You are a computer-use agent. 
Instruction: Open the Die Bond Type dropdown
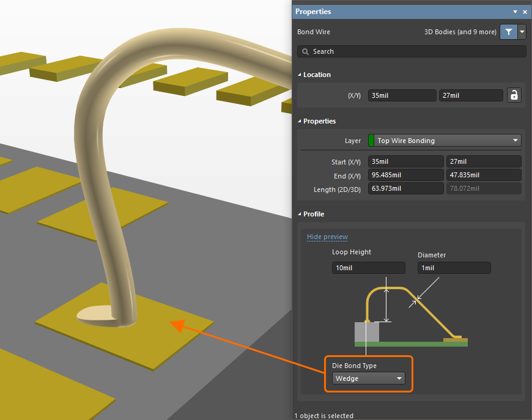pos(369,378)
